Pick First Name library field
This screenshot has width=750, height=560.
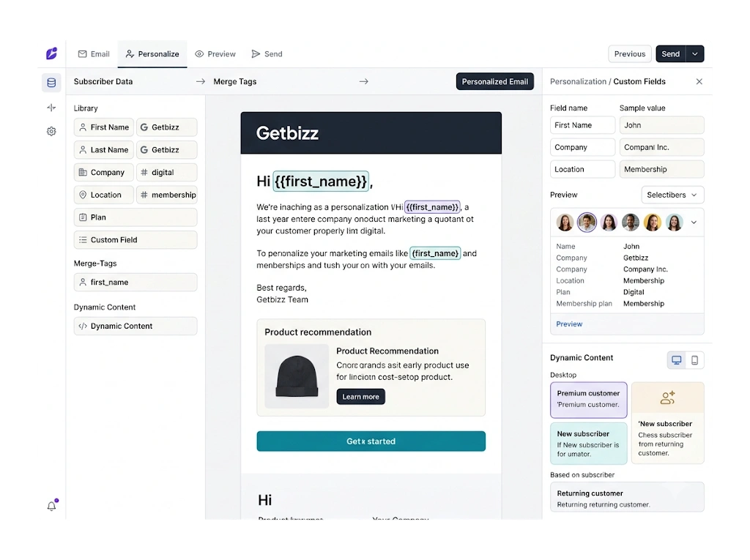[104, 127]
